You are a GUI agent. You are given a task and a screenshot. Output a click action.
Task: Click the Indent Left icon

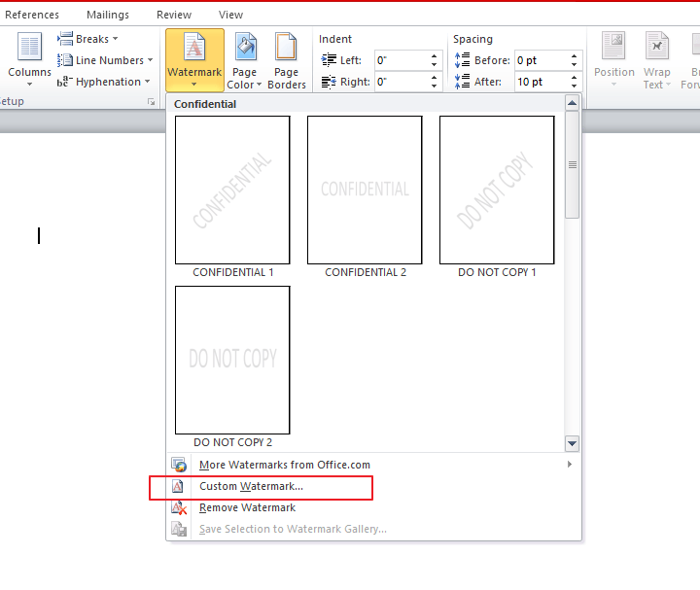[329, 60]
